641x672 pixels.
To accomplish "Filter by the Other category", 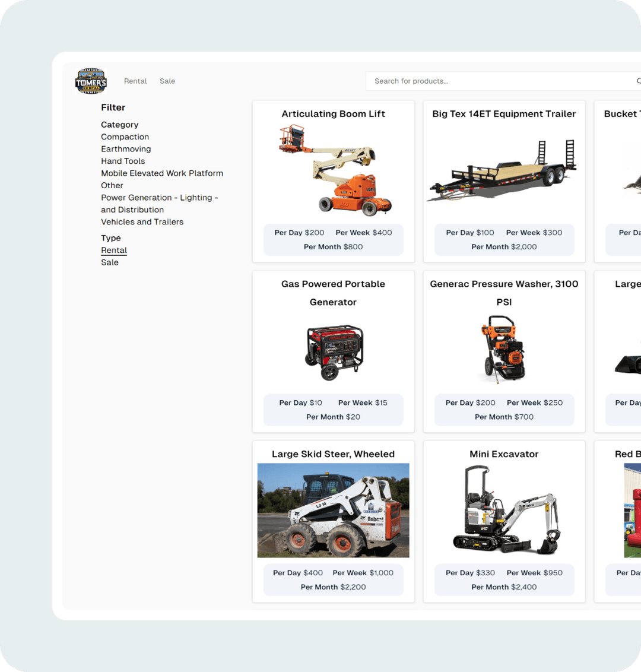I will pos(112,185).
